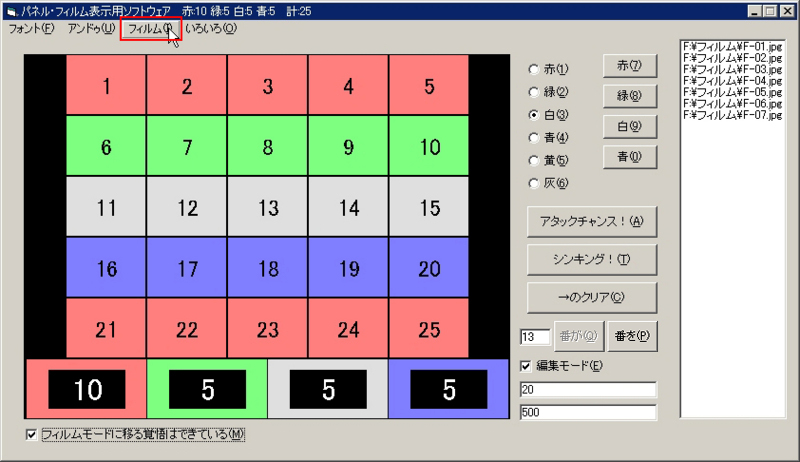
Task: Click the input field containing 20
Action: (x=588, y=390)
